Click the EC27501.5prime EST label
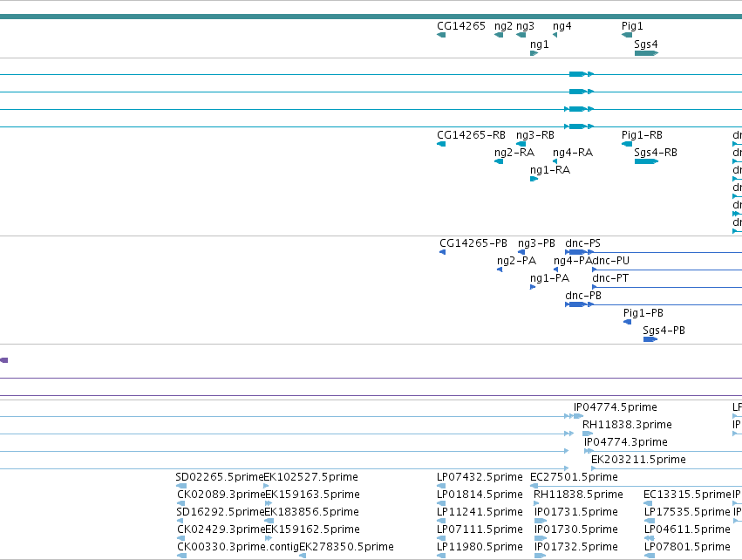Screen dimensions: 742x560 [x=574, y=477]
